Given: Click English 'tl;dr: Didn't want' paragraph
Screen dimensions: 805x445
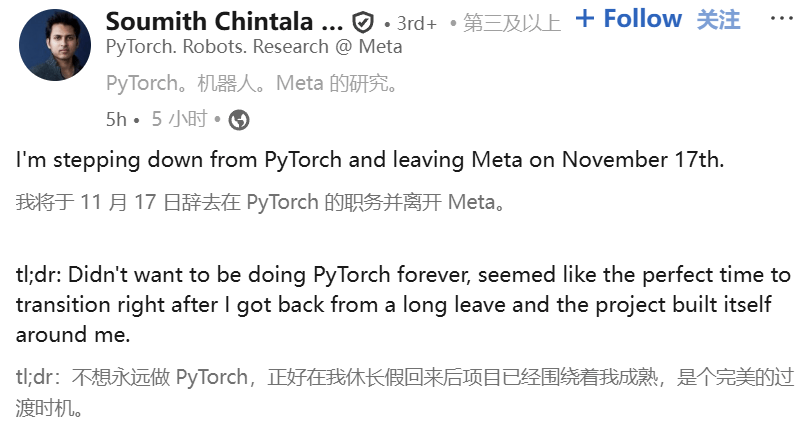Looking at the screenshot, I should pos(400,304).
